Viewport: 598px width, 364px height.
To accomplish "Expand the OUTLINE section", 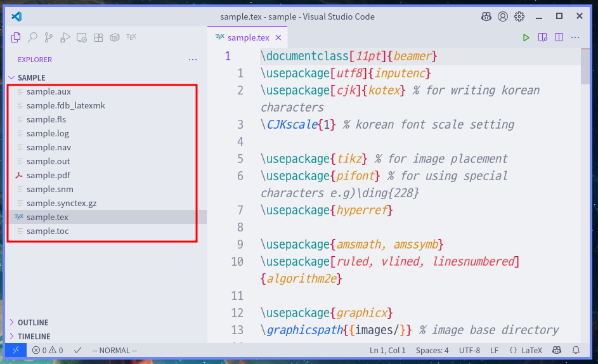I will 33,323.
